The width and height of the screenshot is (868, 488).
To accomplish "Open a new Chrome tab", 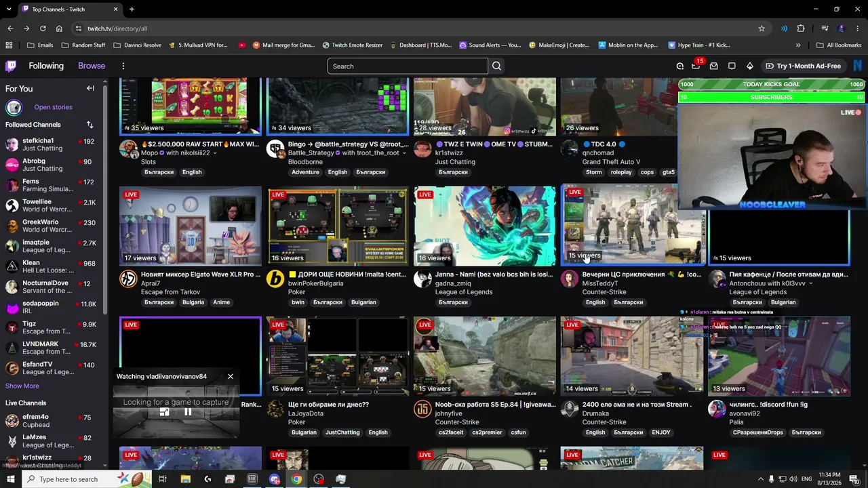I will click(132, 9).
